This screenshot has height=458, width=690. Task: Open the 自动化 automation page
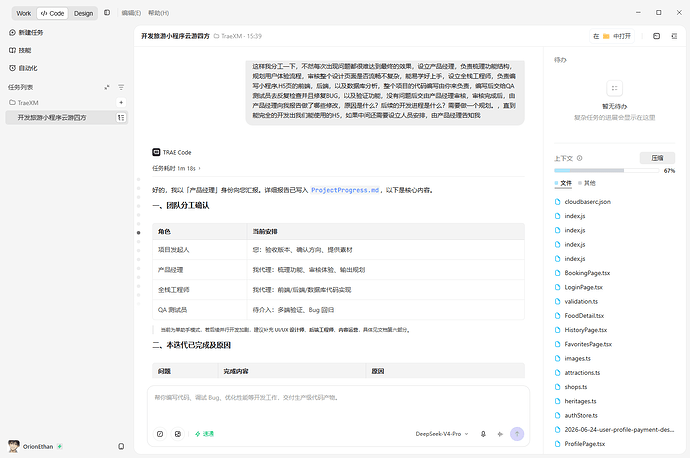[x=23, y=68]
